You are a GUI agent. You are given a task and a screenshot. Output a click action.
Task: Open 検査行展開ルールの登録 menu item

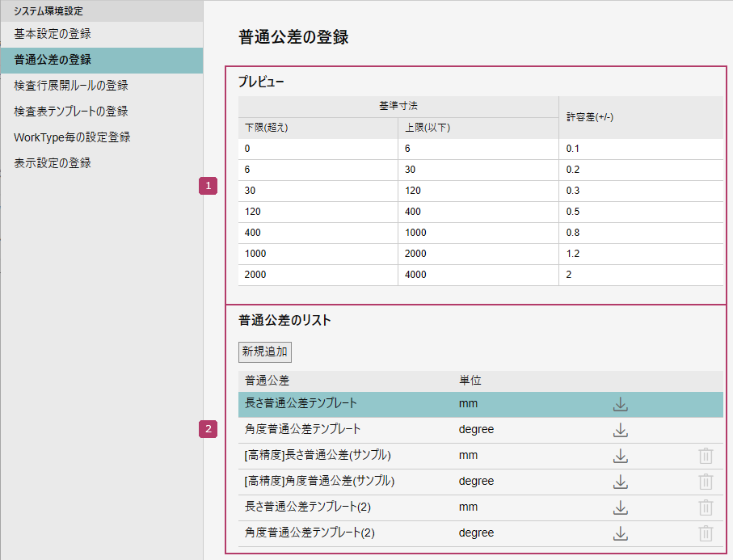[x=71, y=86]
